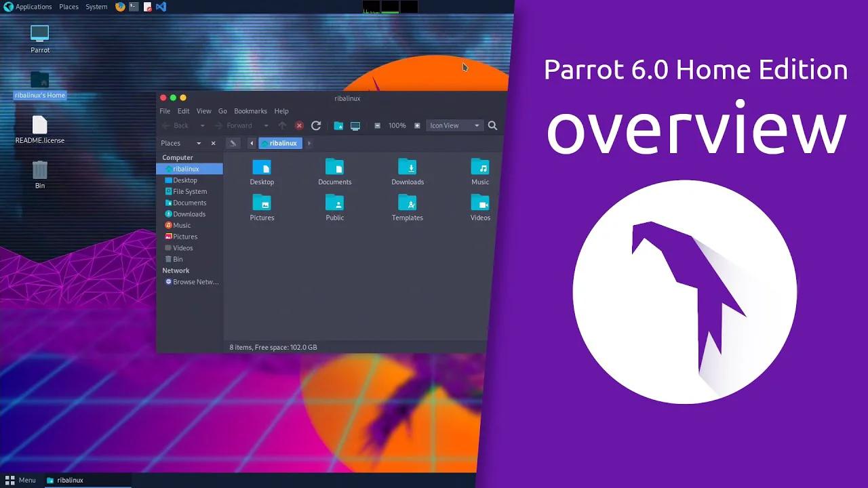Click the 100% zoom level label
Screen dimensions: 868x488
click(x=397, y=125)
